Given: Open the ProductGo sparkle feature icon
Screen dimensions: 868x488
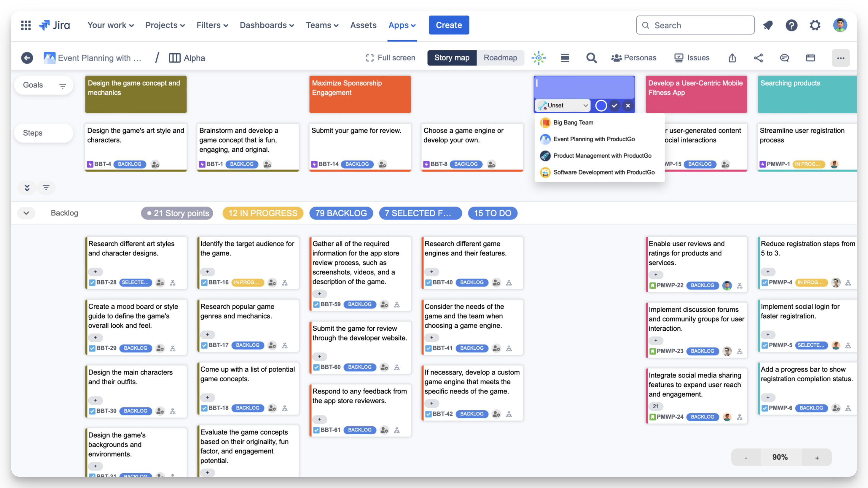Looking at the screenshot, I should 539,57.
